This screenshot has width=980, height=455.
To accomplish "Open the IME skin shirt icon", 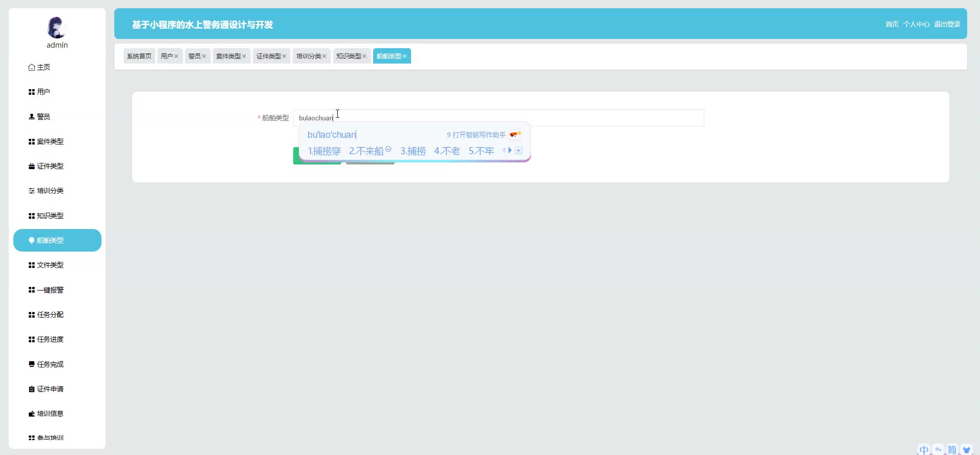I will (967, 449).
